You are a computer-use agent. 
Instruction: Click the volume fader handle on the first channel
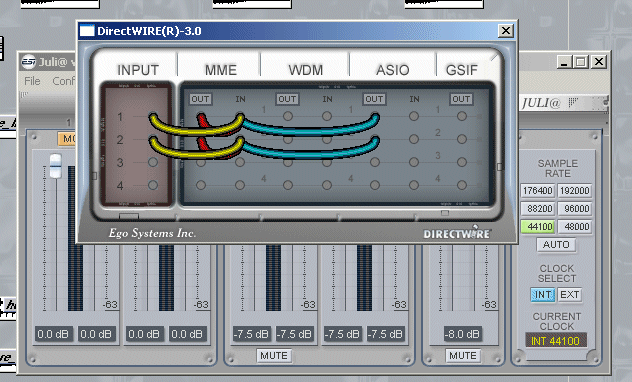coord(55,166)
